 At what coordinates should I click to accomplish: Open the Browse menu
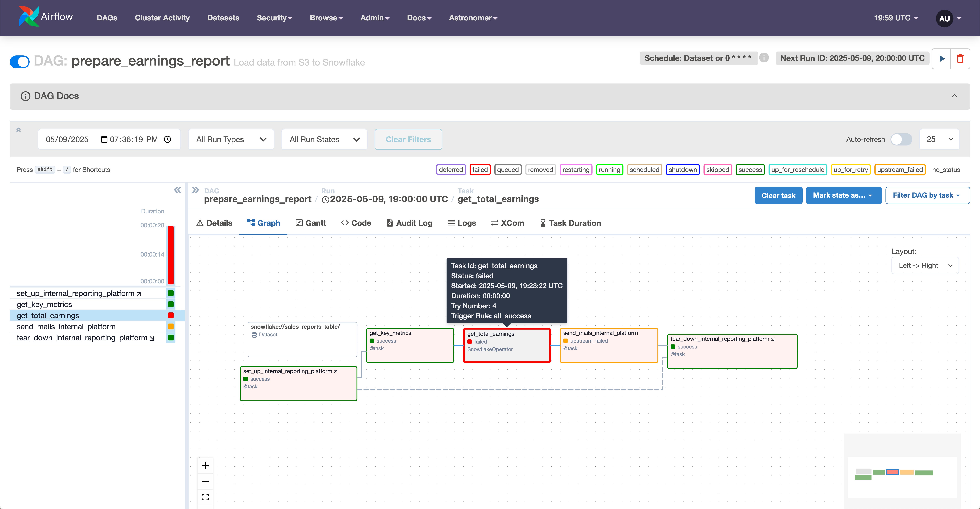pos(326,18)
